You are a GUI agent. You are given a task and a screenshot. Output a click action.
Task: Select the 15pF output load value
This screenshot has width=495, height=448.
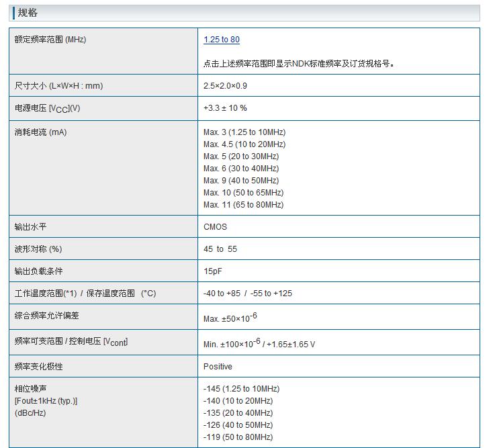click(x=214, y=271)
